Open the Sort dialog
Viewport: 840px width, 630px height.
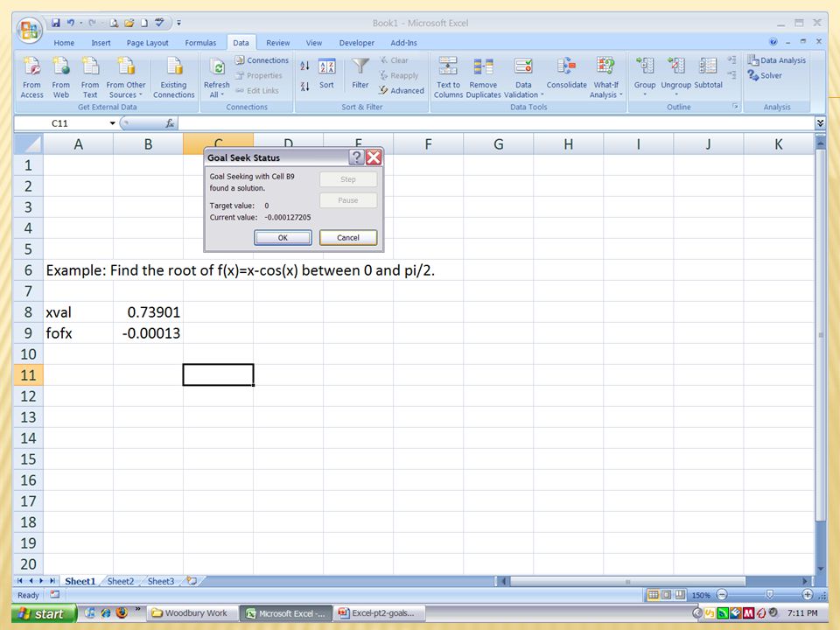click(326, 73)
